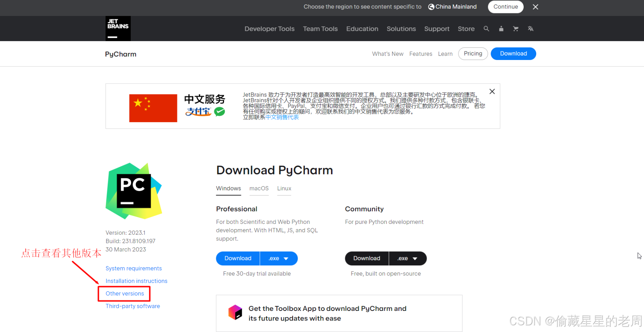Click the Pricing button
This screenshot has width=644, height=332.
coord(473,54)
